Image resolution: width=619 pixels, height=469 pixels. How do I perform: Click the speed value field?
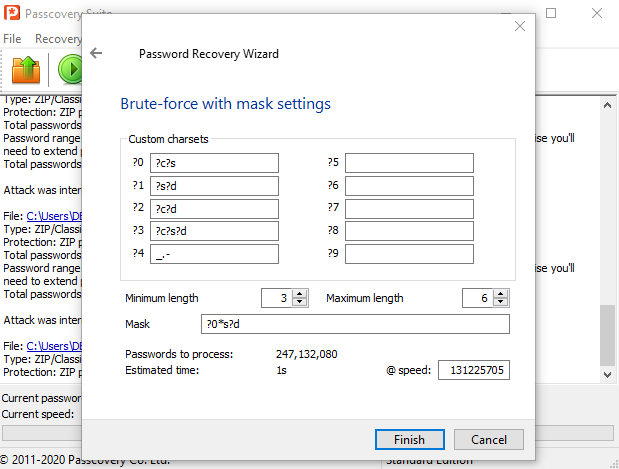474,370
